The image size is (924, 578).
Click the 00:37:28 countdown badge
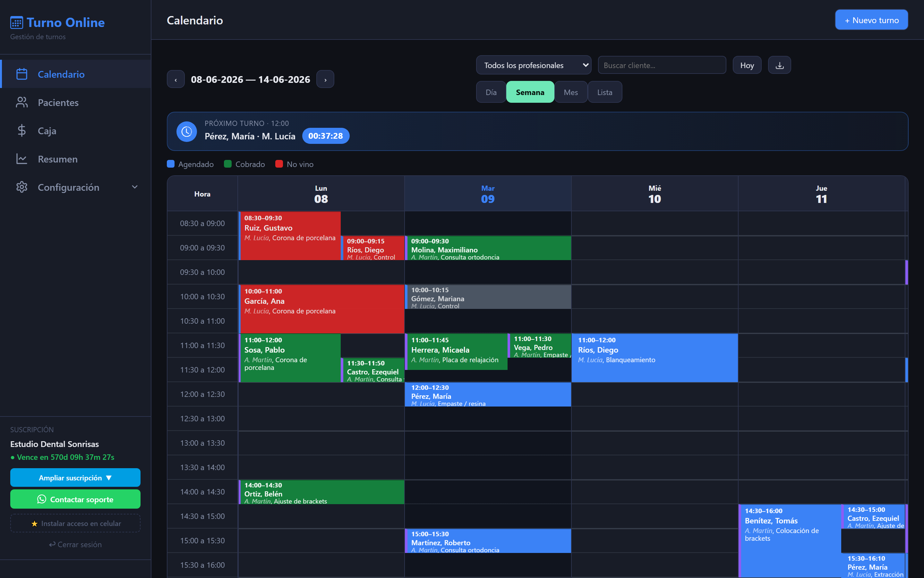click(325, 136)
